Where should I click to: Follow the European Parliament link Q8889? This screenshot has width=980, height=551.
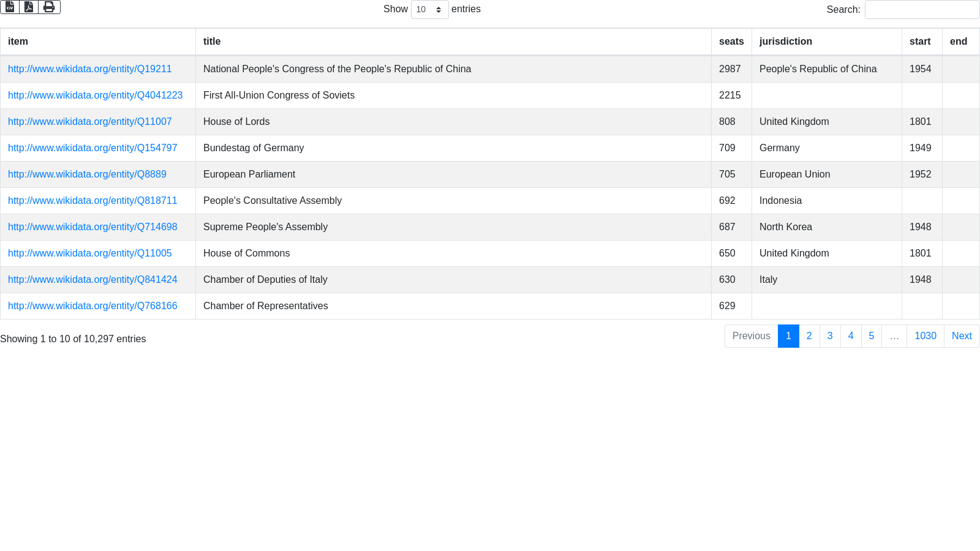[x=87, y=174]
